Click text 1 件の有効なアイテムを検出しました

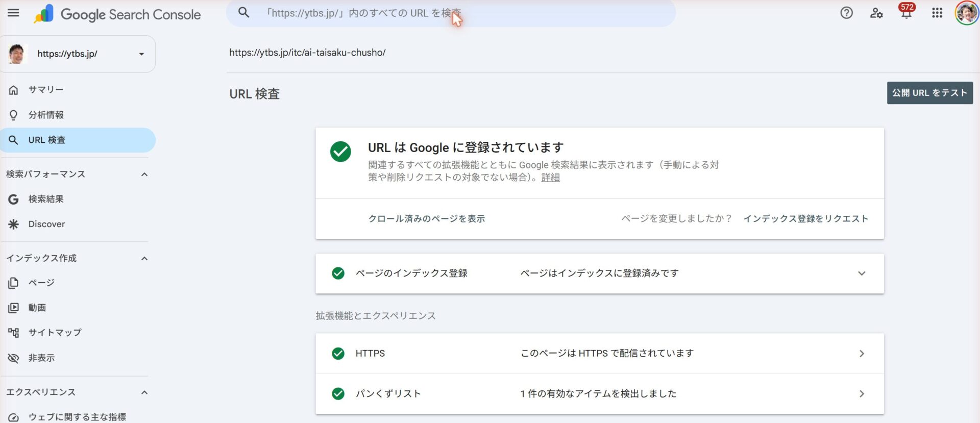(598, 394)
